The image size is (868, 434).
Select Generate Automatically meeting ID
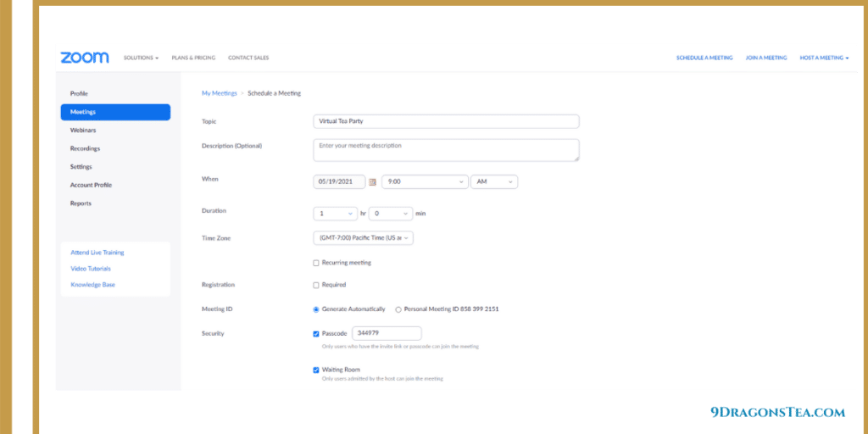point(316,309)
